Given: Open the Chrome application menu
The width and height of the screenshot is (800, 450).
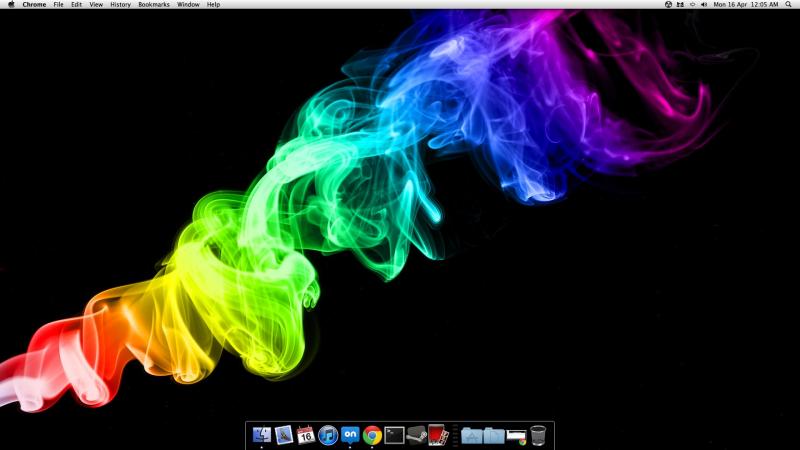Looking at the screenshot, I should point(34,4).
